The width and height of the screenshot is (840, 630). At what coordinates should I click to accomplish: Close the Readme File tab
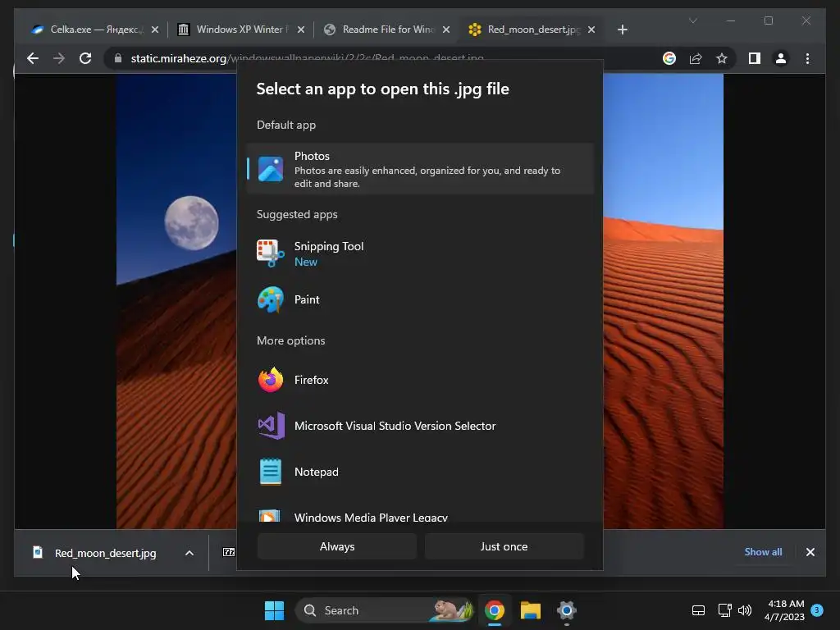pos(446,30)
